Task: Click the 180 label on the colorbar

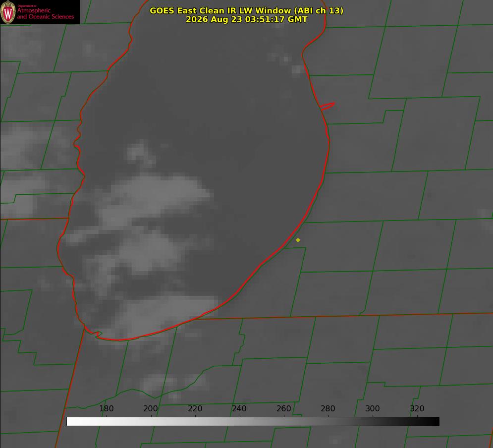Action: point(106,408)
